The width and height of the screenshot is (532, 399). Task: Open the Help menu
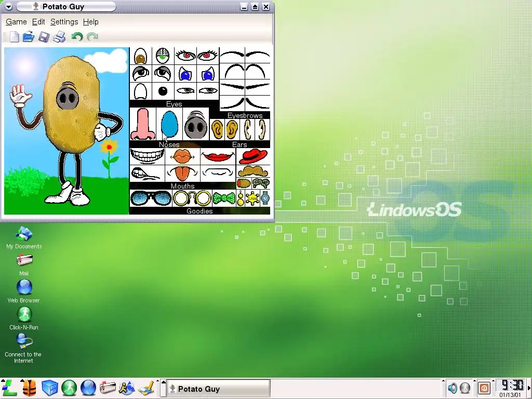click(x=90, y=22)
